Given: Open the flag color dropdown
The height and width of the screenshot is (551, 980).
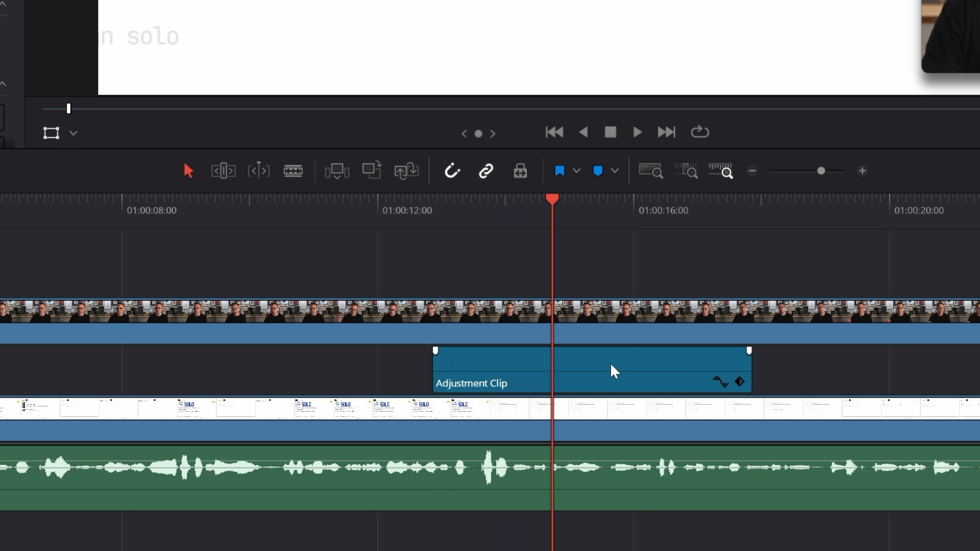Looking at the screenshot, I should tap(577, 171).
